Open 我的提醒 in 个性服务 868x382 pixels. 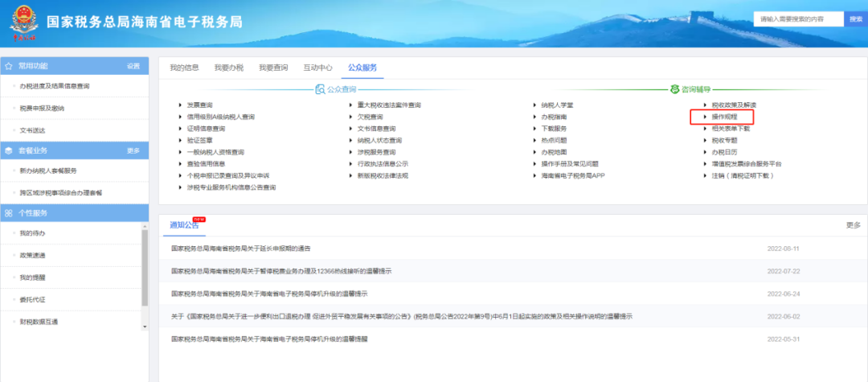(32, 278)
